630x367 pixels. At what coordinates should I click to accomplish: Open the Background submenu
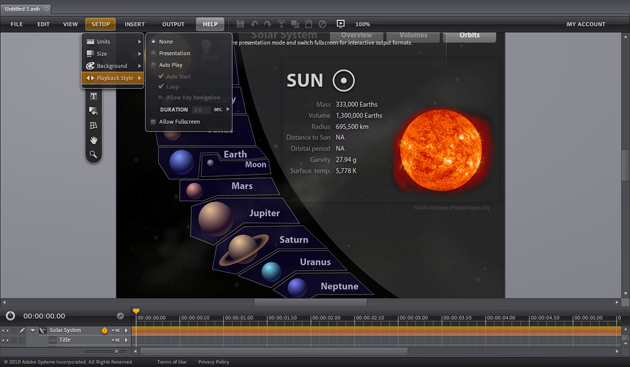click(112, 66)
